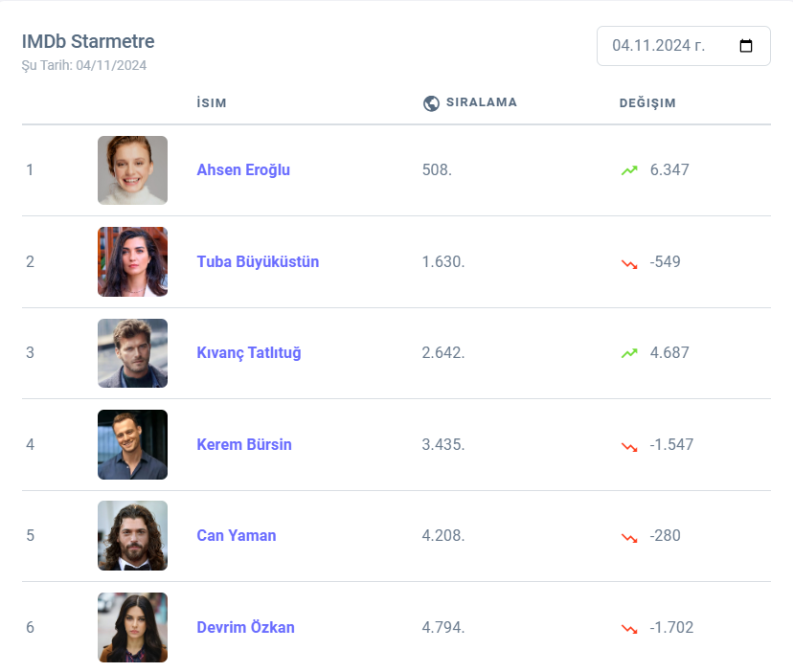793x672 pixels.
Task: Click the globe icon beside Sıralama
Action: [x=431, y=103]
